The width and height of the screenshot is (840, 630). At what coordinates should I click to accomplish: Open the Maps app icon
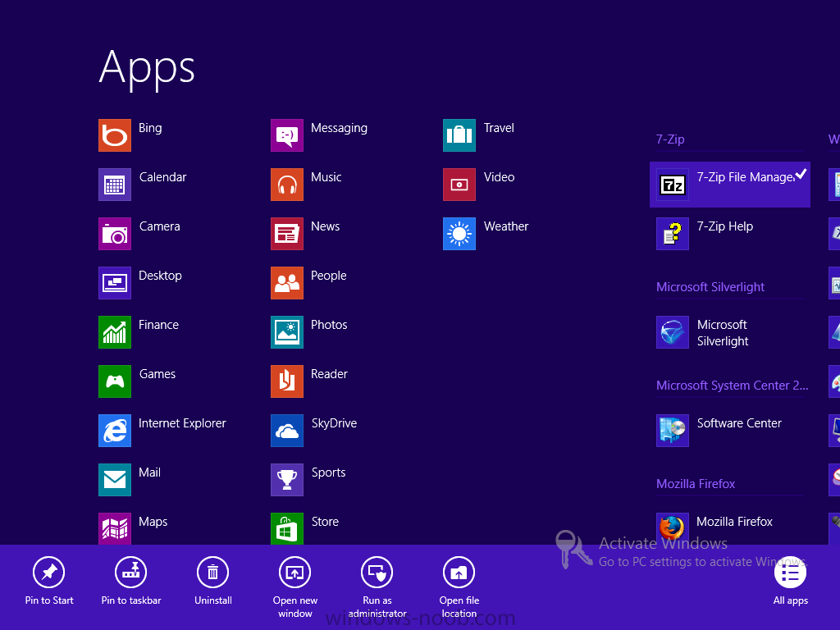[115, 529]
